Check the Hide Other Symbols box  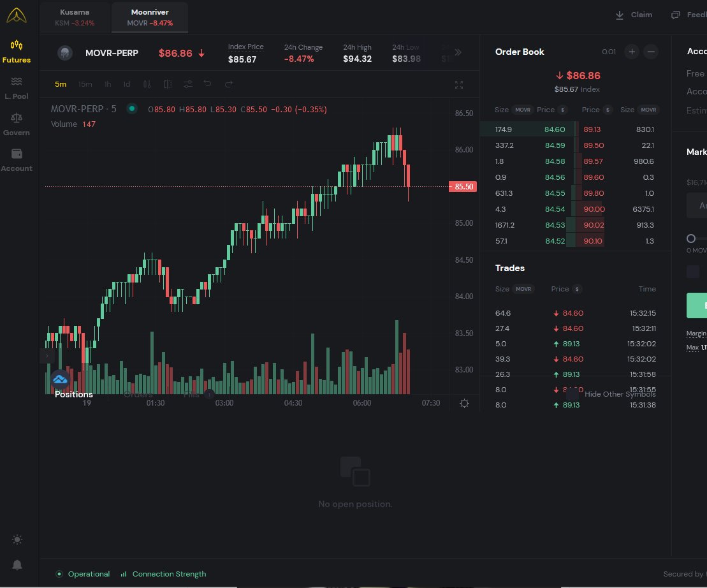pyautogui.click(x=572, y=394)
